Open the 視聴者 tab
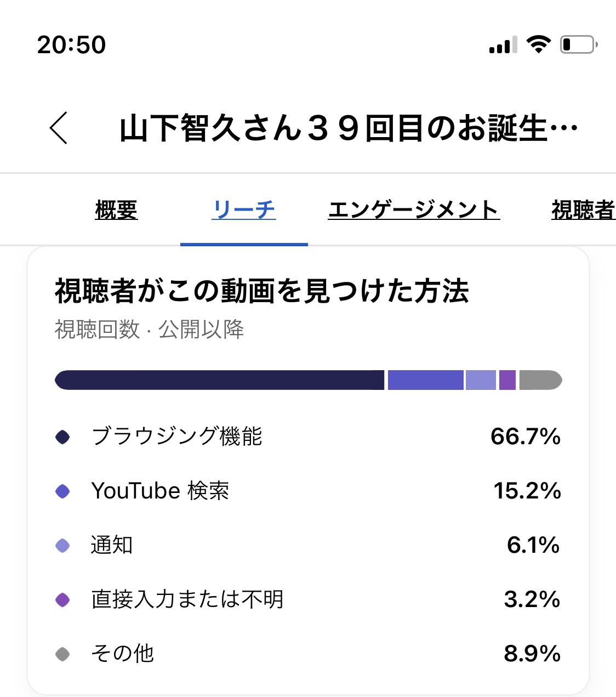 [x=583, y=210]
